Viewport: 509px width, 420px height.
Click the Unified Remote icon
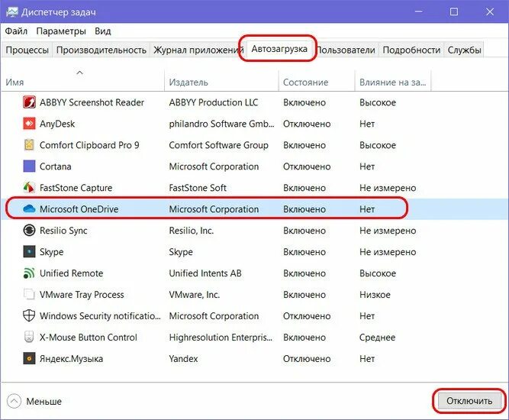29,273
